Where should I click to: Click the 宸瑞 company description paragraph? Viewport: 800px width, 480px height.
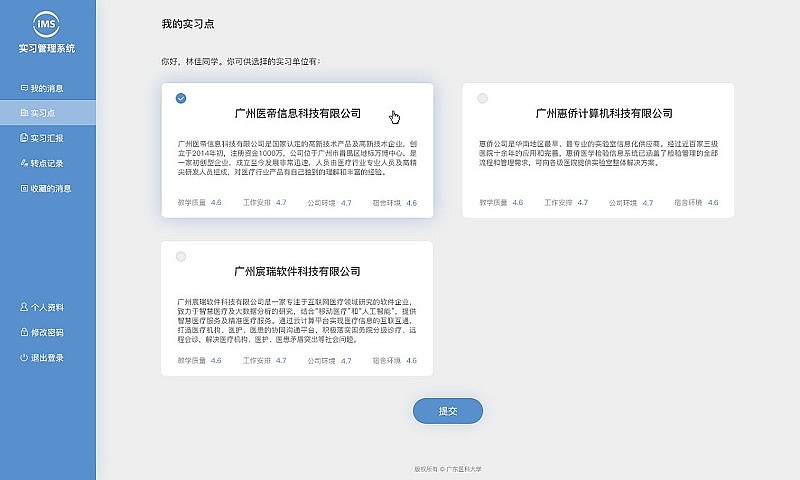coord(297,321)
